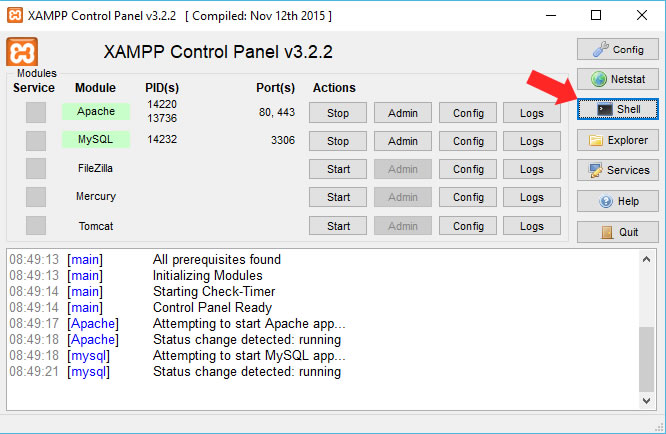Screen dimensions: 666x434
Task: Start the FileZilla module
Action: click(x=338, y=169)
